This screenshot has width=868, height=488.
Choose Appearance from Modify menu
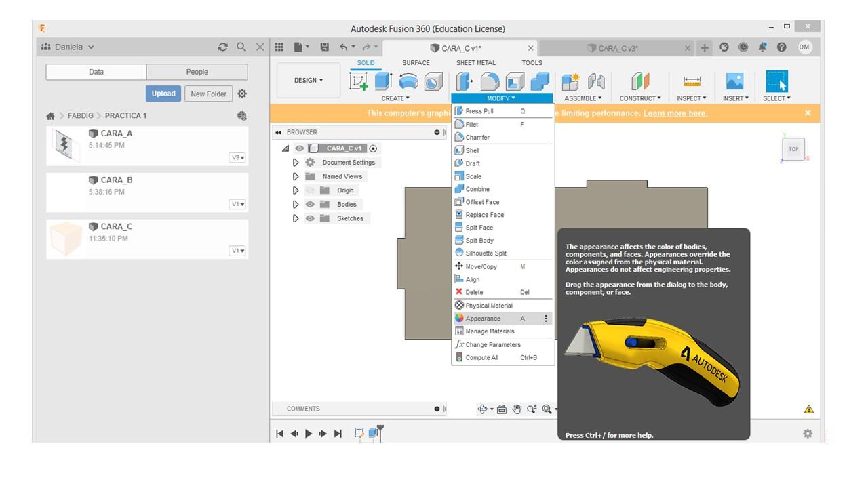(502, 319)
